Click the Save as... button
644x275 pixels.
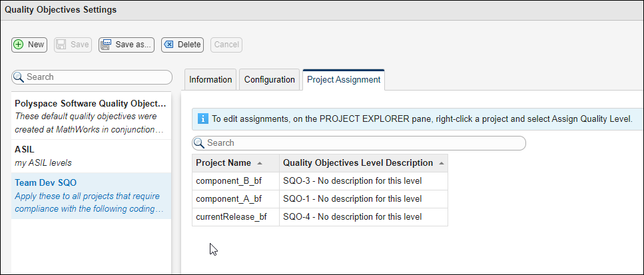tap(127, 45)
